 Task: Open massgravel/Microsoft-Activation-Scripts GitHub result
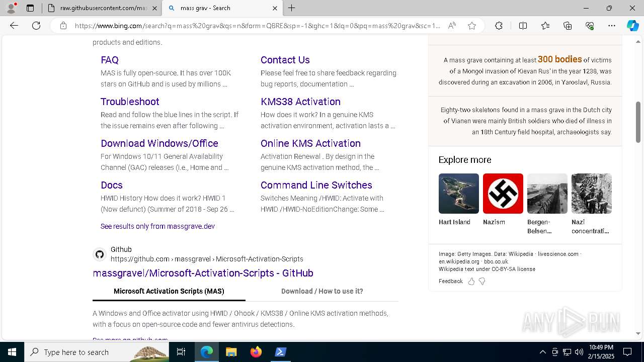click(x=203, y=273)
